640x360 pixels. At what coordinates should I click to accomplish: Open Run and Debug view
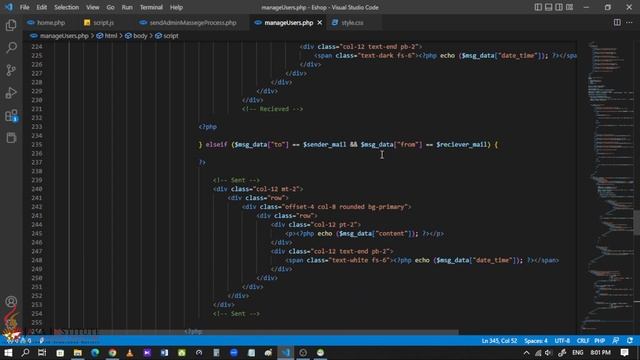11,93
